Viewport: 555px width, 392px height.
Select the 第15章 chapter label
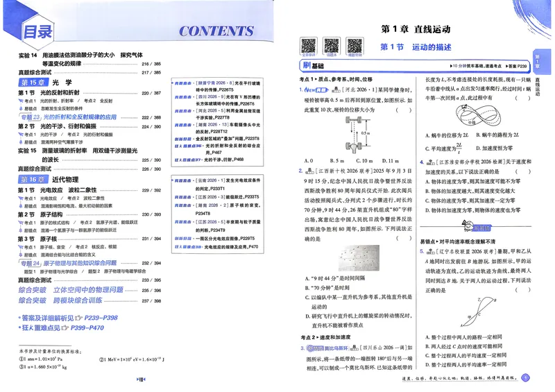point(33,83)
